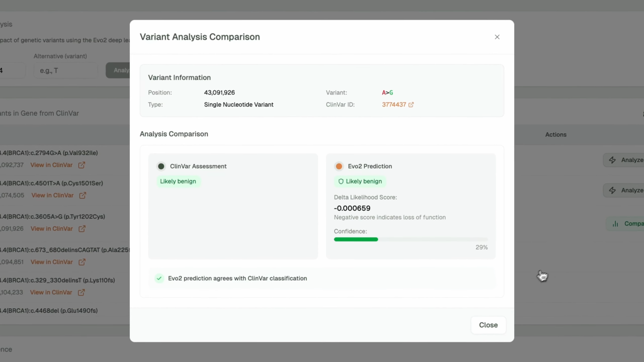
Task: Open View in ClinVar for p.Cys1501Ser variant
Action: (x=52, y=195)
